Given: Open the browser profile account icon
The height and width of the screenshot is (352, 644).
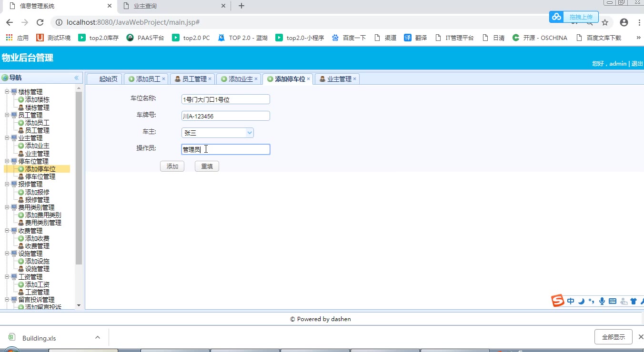Looking at the screenshot, I should tap(624, 22).
